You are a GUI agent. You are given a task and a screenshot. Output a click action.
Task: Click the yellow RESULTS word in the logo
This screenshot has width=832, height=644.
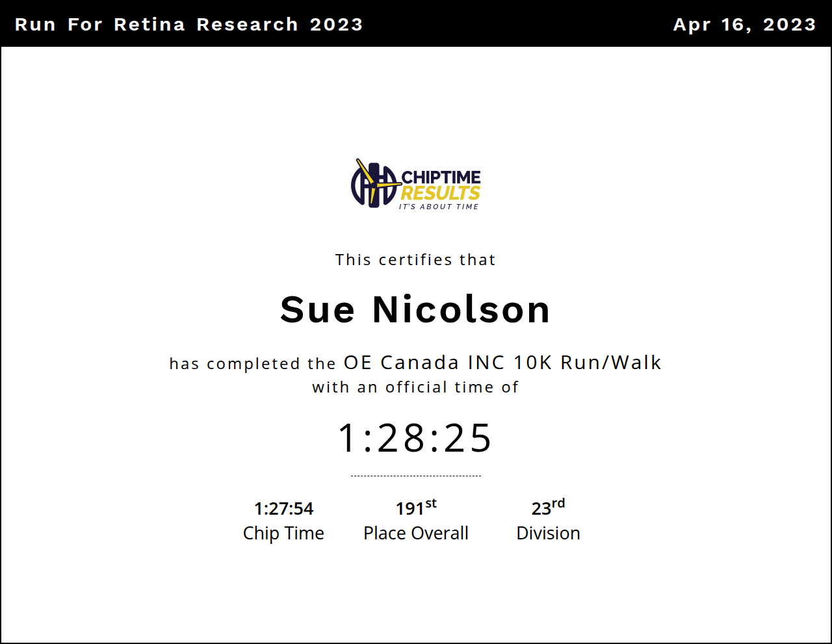click(440, 194)
